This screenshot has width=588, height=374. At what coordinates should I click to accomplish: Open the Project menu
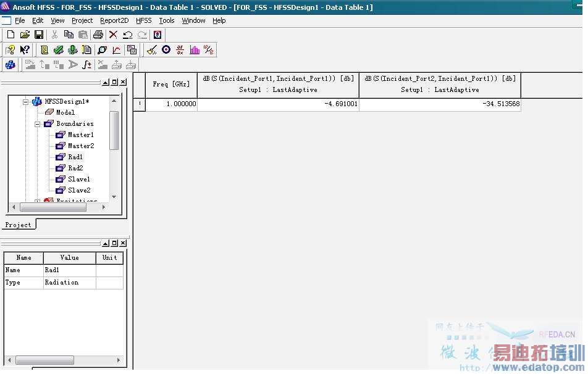[x=82, y=20]
